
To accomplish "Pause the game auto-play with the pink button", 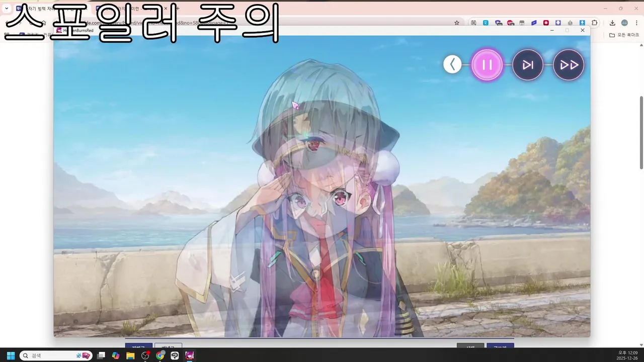I will click(x=487, y=65).
